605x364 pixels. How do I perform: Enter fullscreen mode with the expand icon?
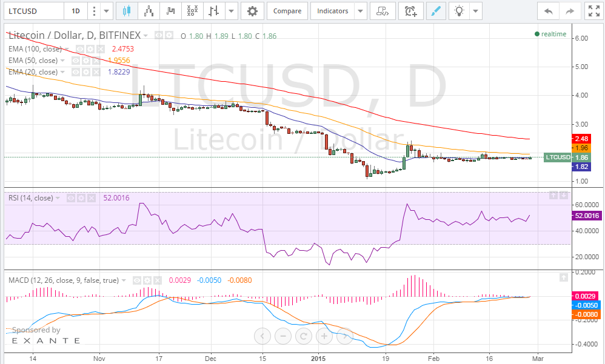593,10
